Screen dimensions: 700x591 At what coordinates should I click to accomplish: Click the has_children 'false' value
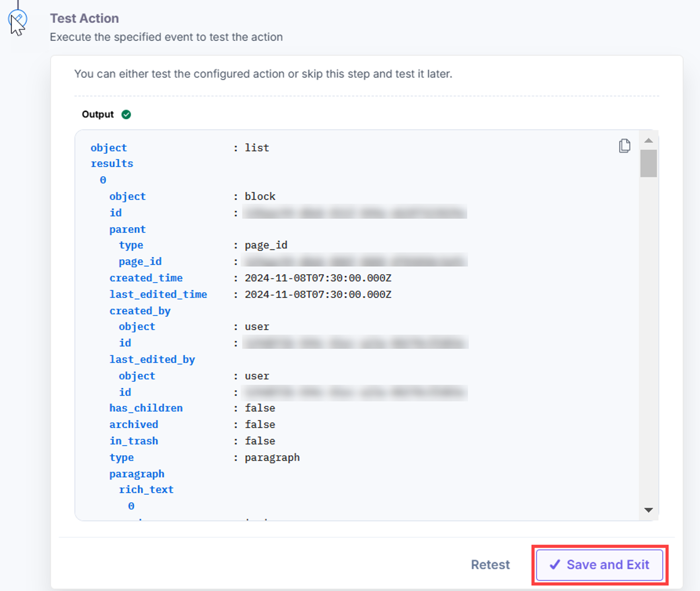click(x=260, y=408)
